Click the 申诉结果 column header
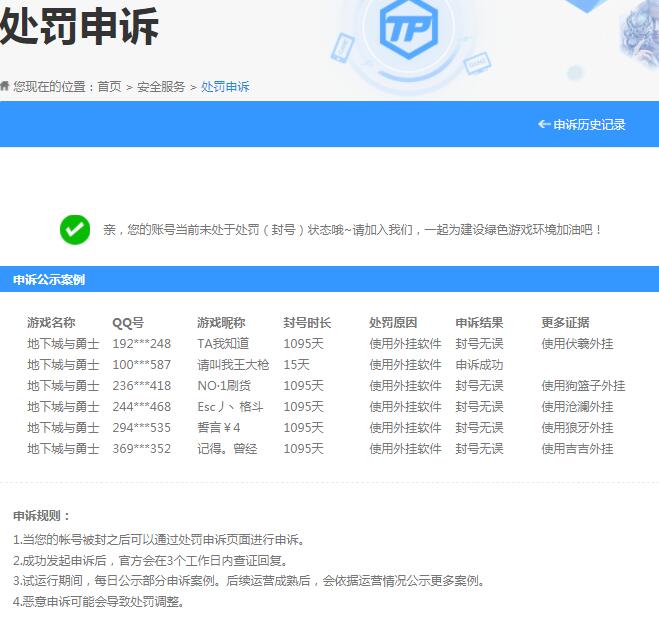659x619 pixels. pyautogui.click(x=480, y=323)
